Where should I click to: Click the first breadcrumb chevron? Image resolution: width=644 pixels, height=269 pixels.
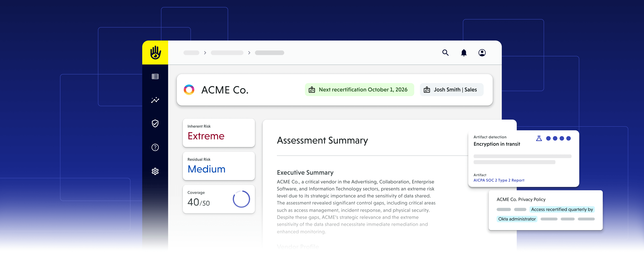click(x=205, y=53)
